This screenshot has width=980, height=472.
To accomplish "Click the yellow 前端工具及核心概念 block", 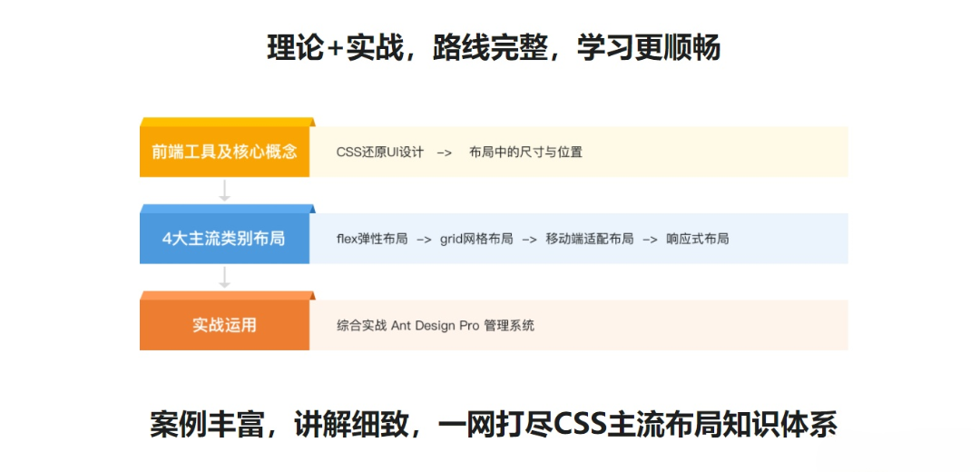I will (x=224, y=152).
